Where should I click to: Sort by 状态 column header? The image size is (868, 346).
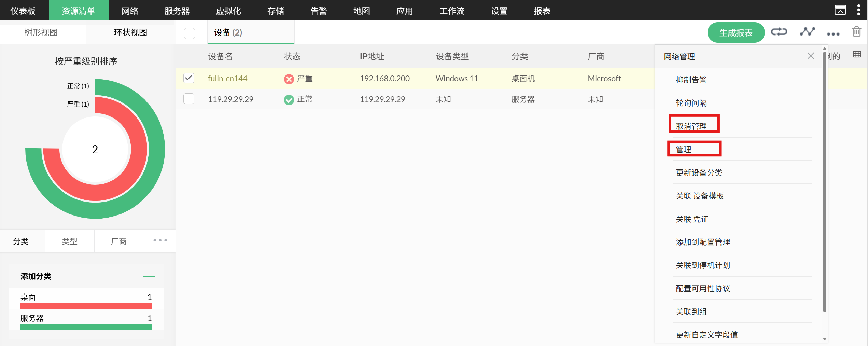click(x=292, y=56)
